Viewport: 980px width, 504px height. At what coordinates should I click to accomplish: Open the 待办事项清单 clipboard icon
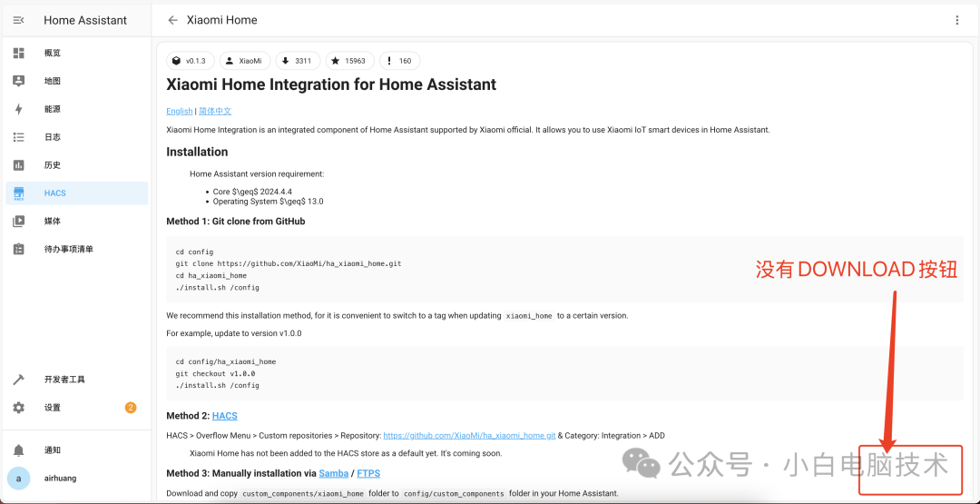(19, 249)
